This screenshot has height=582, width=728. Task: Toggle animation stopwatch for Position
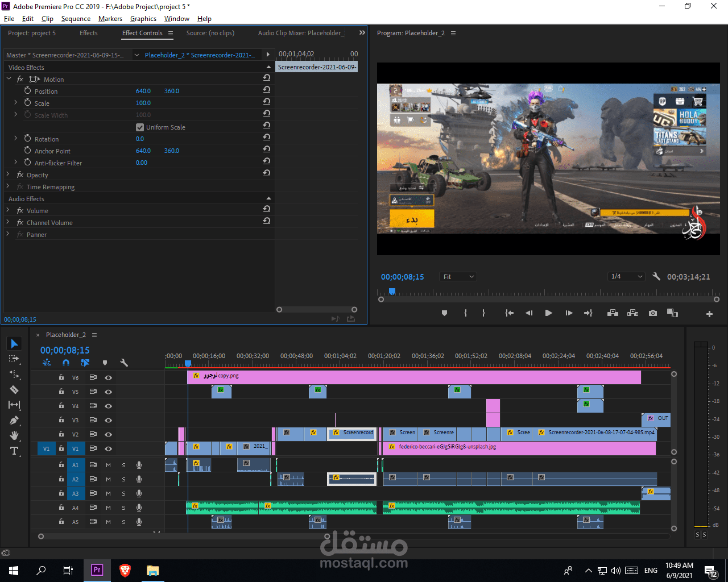pos(27,90)
